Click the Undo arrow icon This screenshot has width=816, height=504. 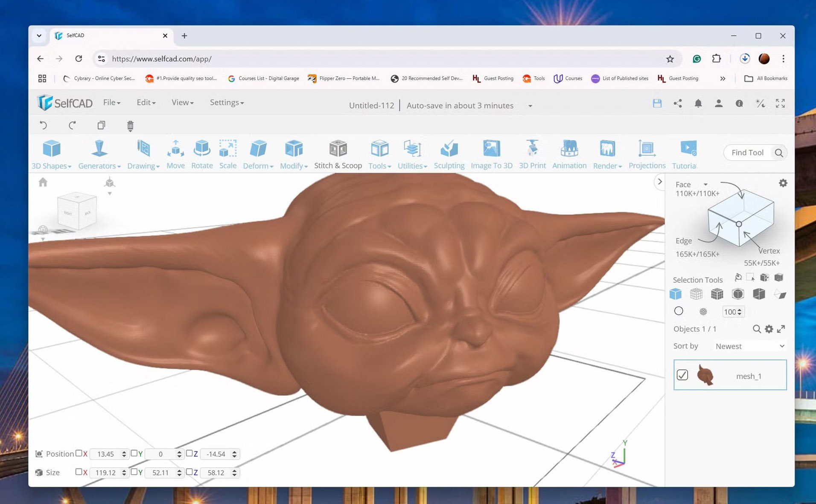point(43,125)
